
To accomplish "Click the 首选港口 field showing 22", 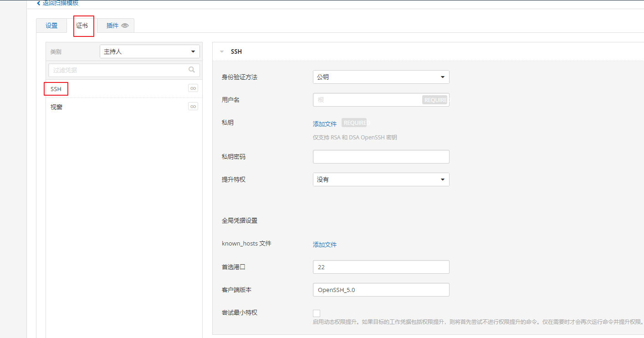I will pyautogui.click(x=381, y=267).
